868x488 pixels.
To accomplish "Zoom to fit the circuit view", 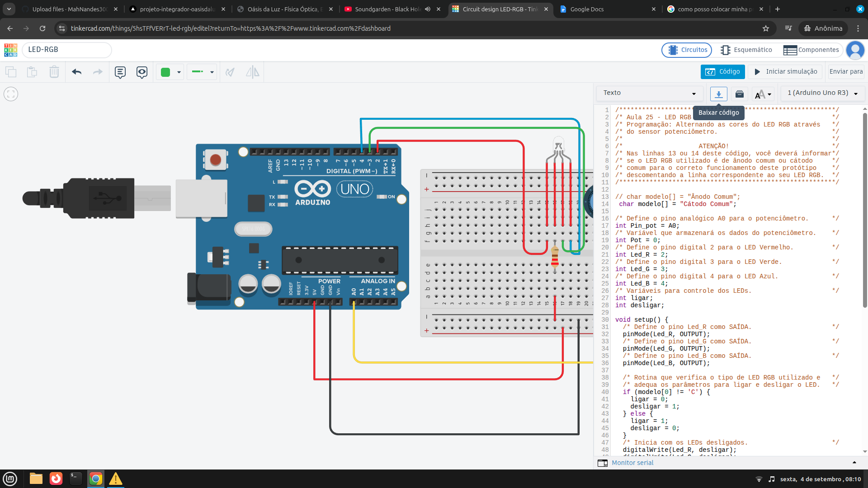I will [11, 94].
